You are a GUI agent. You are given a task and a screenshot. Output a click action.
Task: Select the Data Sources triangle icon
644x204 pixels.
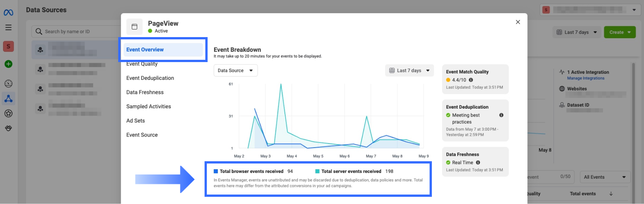tap(8, 98)
